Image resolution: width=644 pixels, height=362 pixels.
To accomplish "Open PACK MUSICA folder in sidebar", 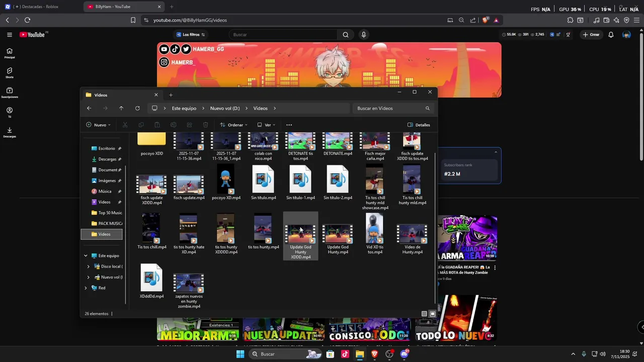I will (x=107, y=223).
